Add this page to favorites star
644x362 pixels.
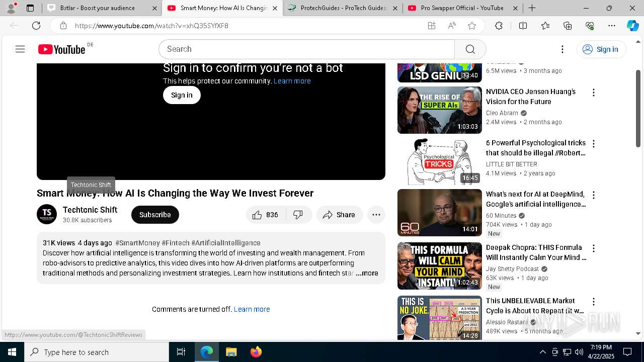pyautogui.click(x=471, y=26)
